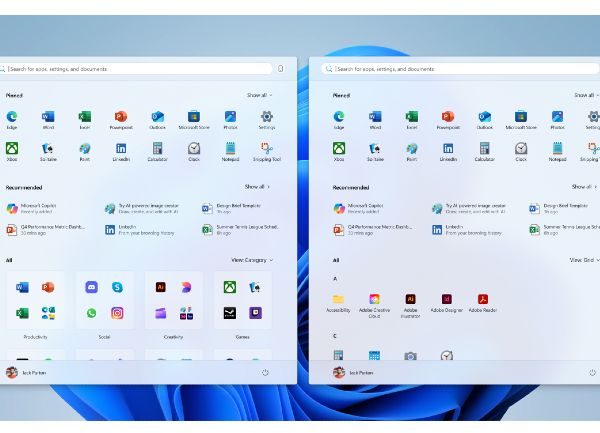Screen dimensions: 600x433
Task: Open Xbox from right Start menu pinned apps
Action: point(338,149)
